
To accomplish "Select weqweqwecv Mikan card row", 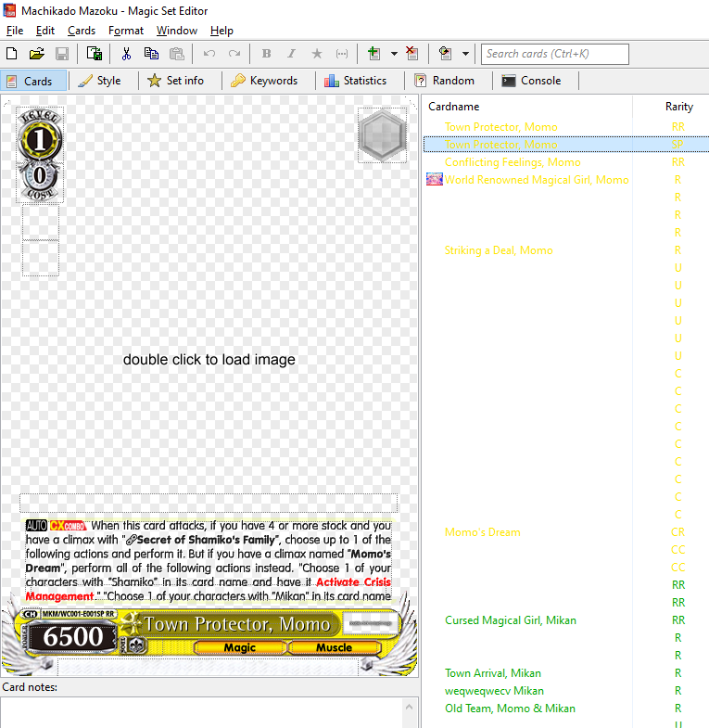I will pos(566,691).
